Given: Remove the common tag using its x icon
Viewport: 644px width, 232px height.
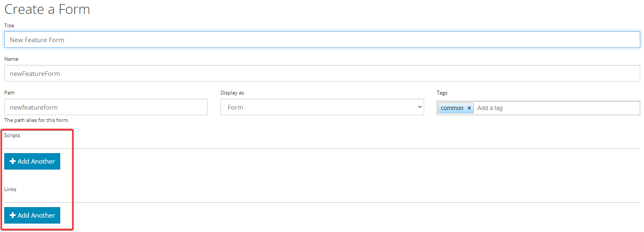Looking at the screenshot, I should [x=469, y=108].
